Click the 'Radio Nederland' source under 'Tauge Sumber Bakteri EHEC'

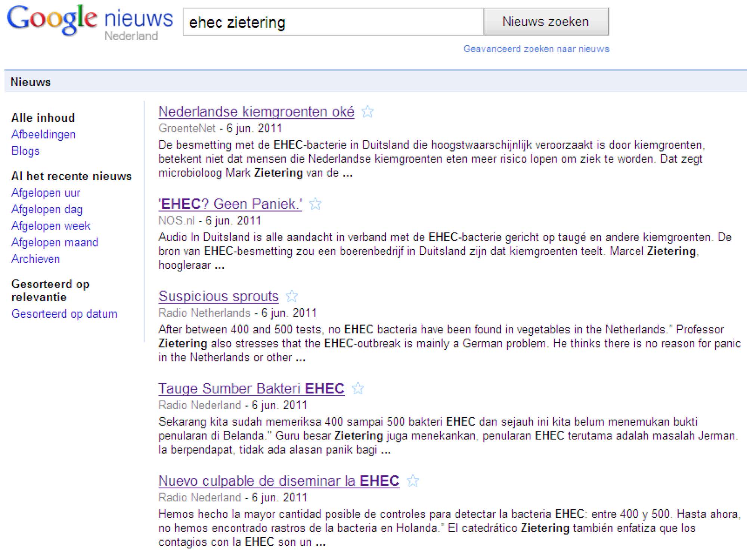point(199,405)
